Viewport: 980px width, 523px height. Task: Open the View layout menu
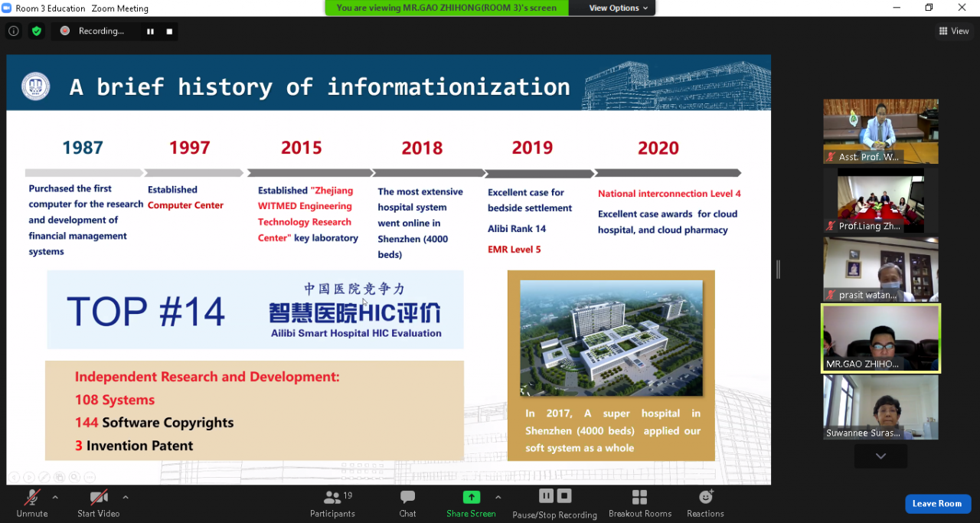click(954, 31)
